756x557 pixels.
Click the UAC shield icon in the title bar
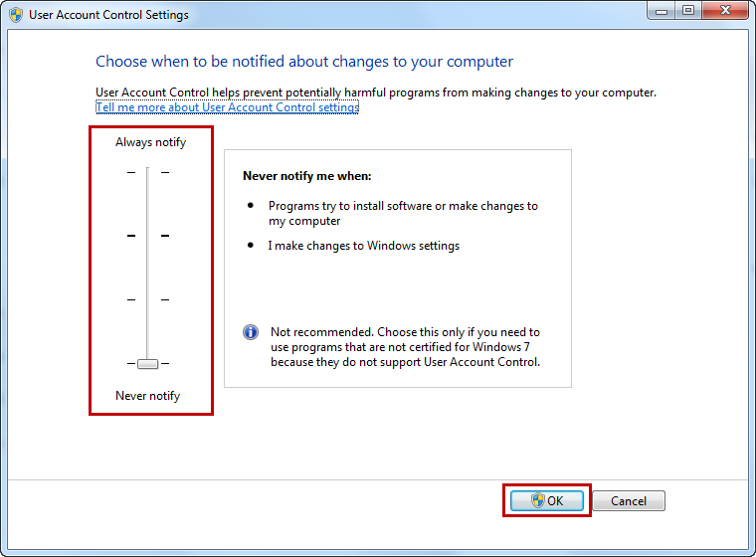16,15
